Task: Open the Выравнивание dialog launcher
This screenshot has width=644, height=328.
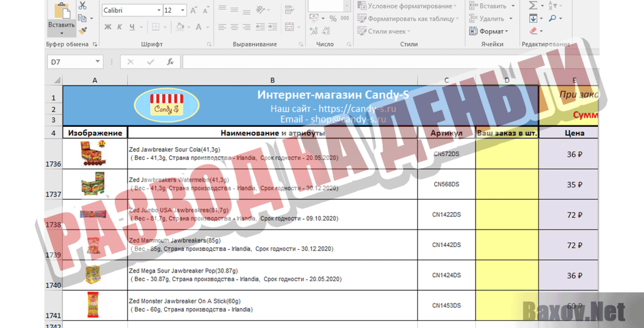Action: point(302,45)
